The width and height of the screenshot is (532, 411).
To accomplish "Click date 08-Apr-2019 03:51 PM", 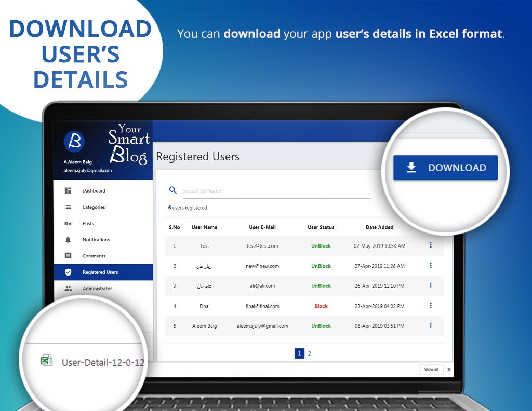I will (x=380, y=326).
